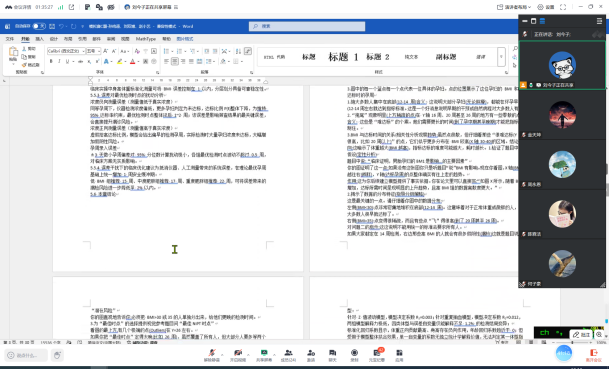Apply the 标题 1 style
The width and height of the screenshot is (609, 369).
coord(343,57)
